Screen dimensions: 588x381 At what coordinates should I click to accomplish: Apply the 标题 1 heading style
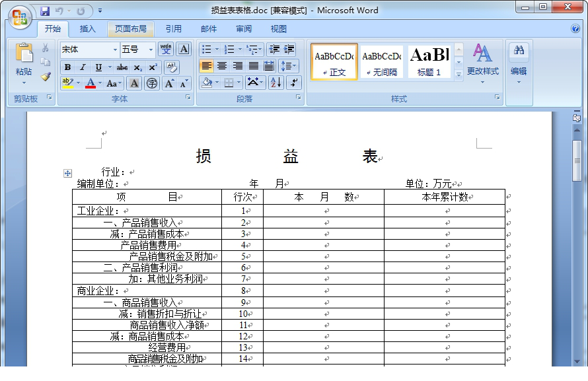click(429, 62)
